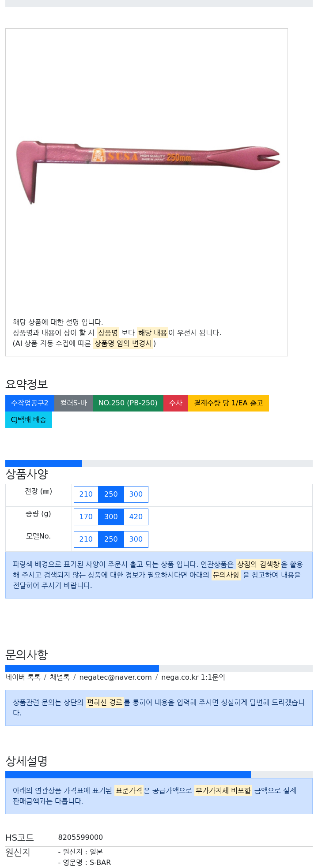Screen dimensions: 318x868
Task: Choose 210 in the 전장 (㎜) row
Action: (86, 494)
